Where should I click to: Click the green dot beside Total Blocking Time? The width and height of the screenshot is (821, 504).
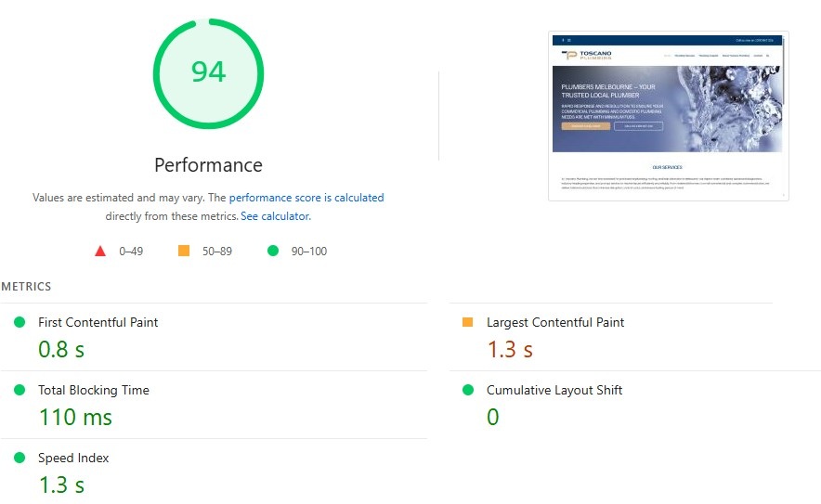[20, 390]
